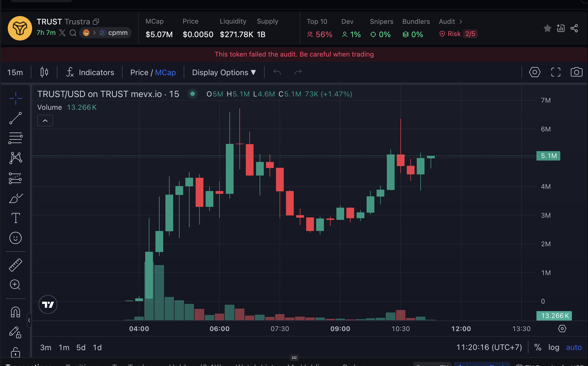
Task: Collapse the drawing toolbar side arrow
Action: tap(29, 320)
